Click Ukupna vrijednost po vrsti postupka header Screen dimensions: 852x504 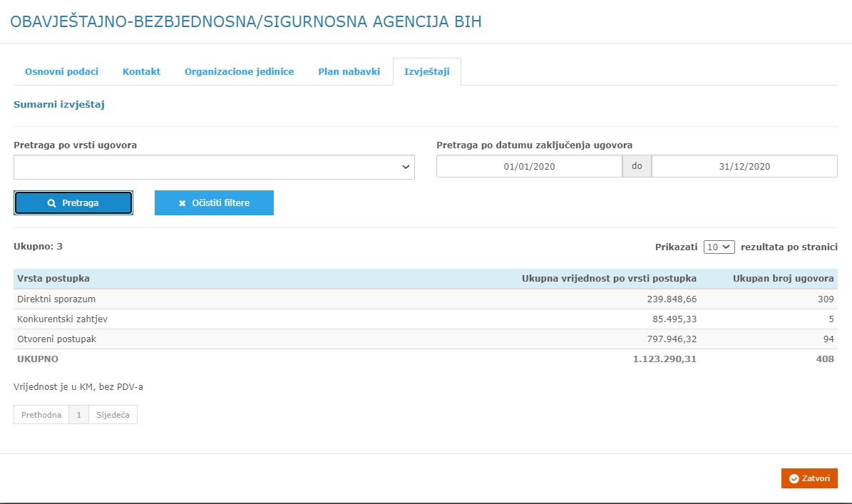point(609,279)
